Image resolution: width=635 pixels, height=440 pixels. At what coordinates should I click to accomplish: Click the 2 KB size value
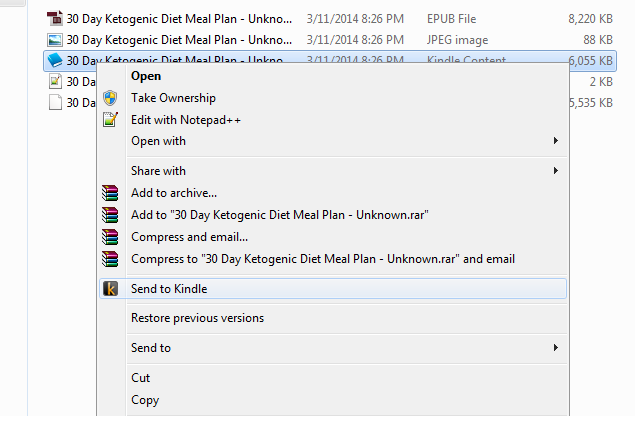tap(601, 82)
